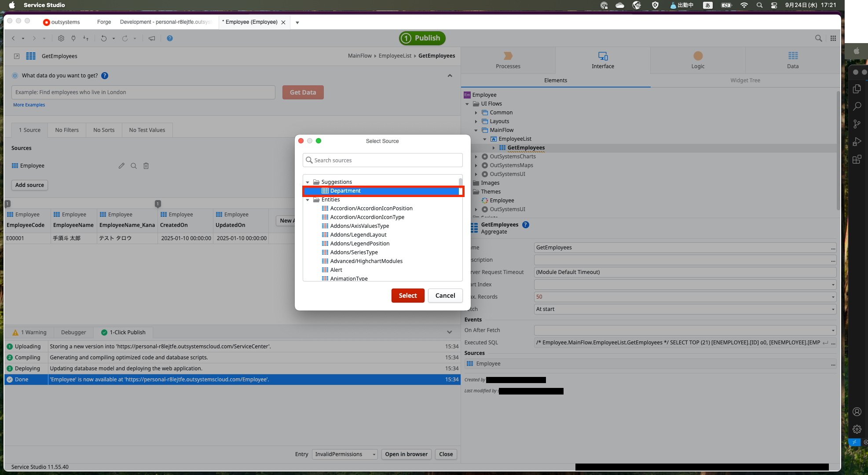Click the magnifier icon next to Employee source
This screenshot has height=475, width=868.
coord(134,166)
